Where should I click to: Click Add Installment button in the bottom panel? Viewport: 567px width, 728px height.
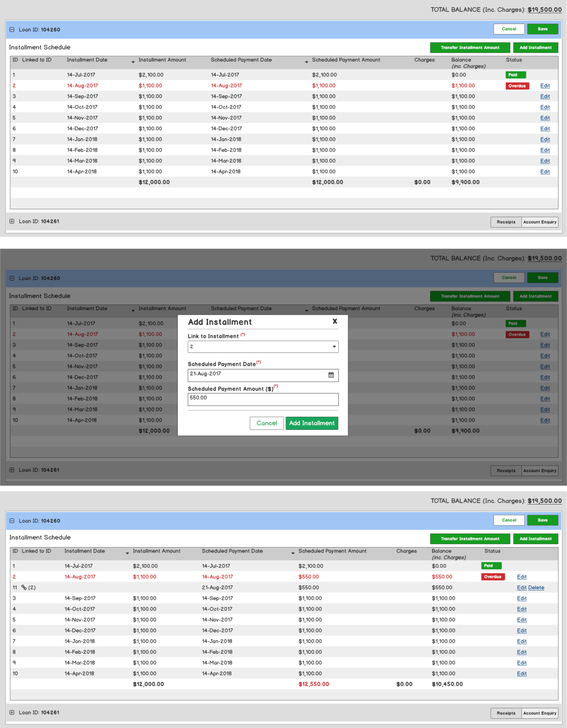pos(536,539)
